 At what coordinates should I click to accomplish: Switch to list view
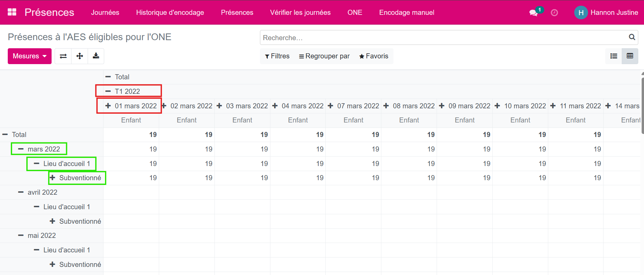(614, 56)
